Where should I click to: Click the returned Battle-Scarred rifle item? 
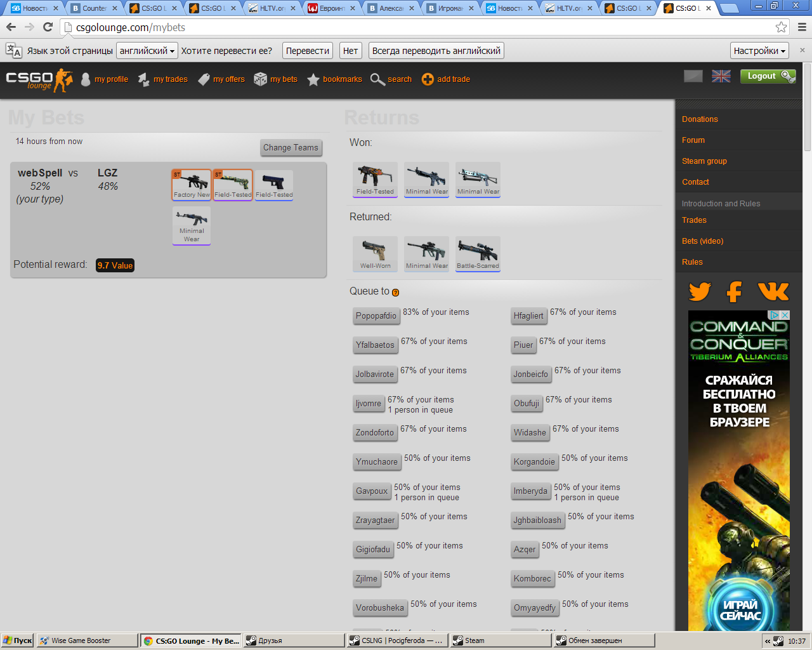tap(478, 253)
